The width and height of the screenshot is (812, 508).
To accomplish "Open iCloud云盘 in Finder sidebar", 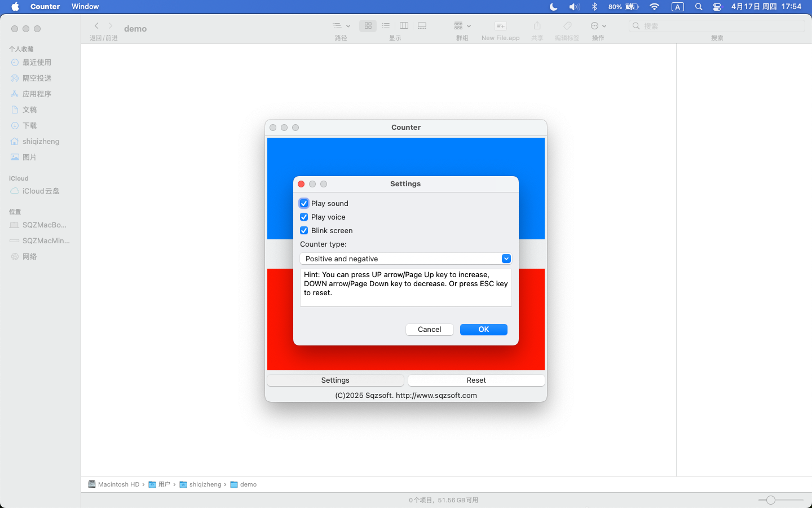I will click(x=40, y=191).
